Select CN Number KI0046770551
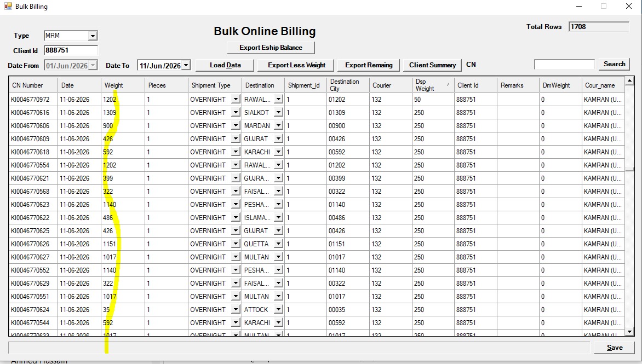The height and width of the screenshot is (364, 642). [x=33, y=297]
